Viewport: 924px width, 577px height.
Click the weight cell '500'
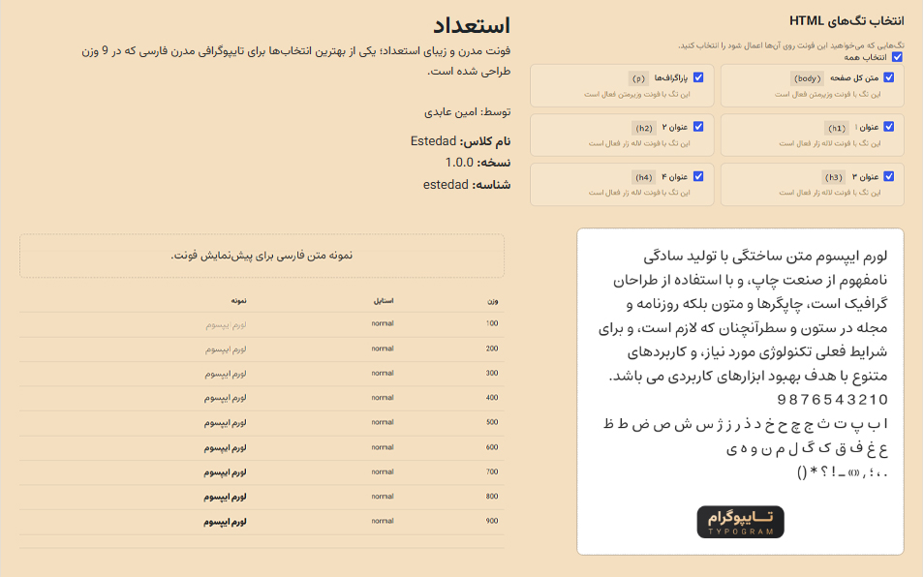coord(492,422)
